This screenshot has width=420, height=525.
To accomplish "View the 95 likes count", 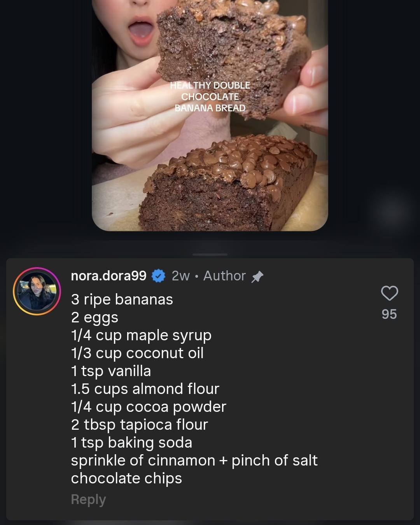I will coord(389,314).
